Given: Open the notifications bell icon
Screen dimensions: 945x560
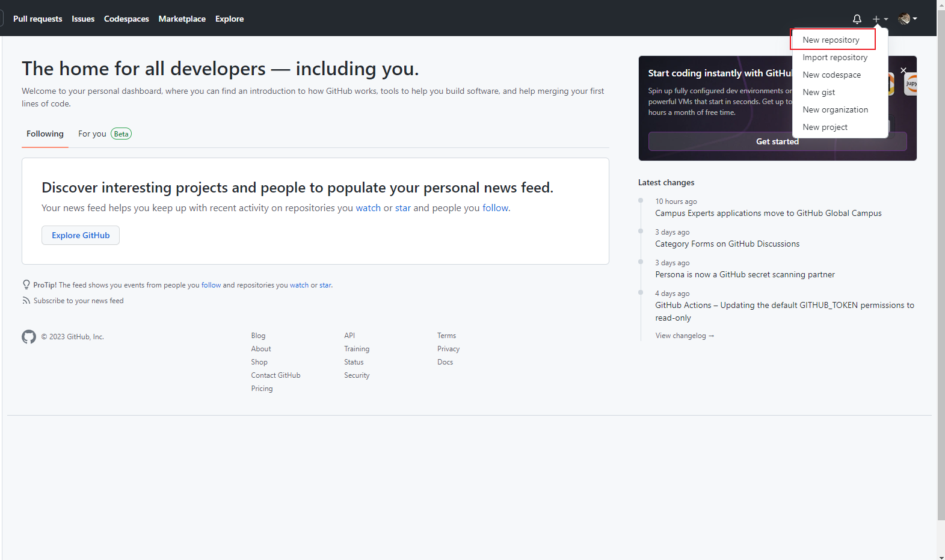Looking at the screenshot, I should click(x=857, y=19).
